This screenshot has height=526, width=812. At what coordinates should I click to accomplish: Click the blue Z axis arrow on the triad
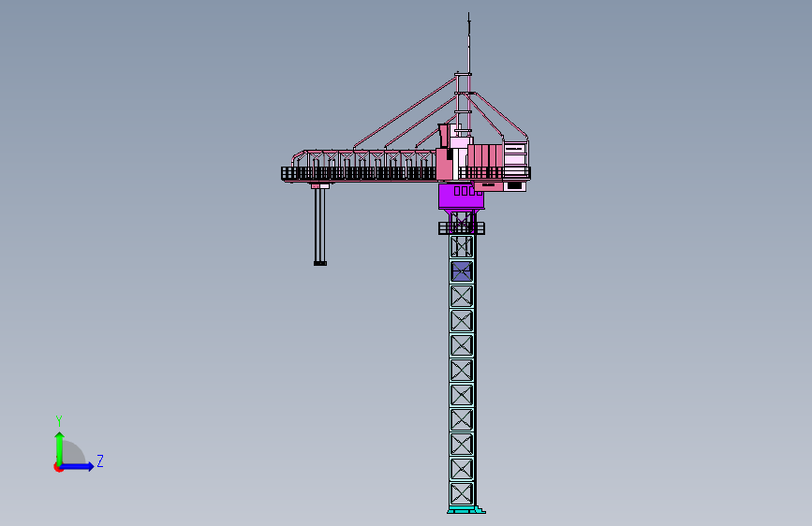(x=78, y=466)
